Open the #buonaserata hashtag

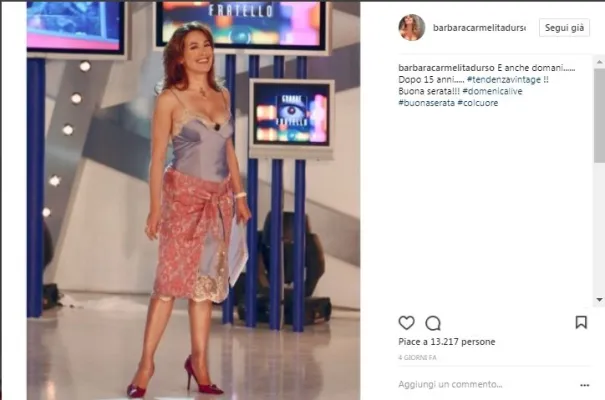click(x=426, y=103)
